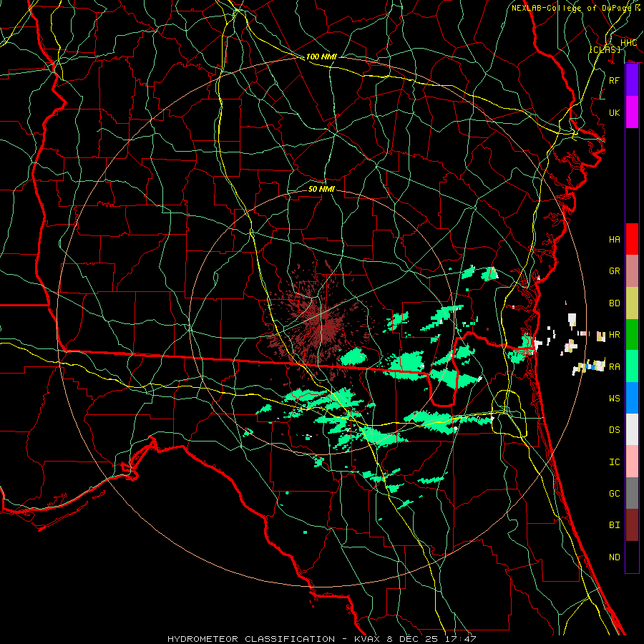The image size is (644, 644).
Task: Click the IC legend label
Action: pos(614,462)
